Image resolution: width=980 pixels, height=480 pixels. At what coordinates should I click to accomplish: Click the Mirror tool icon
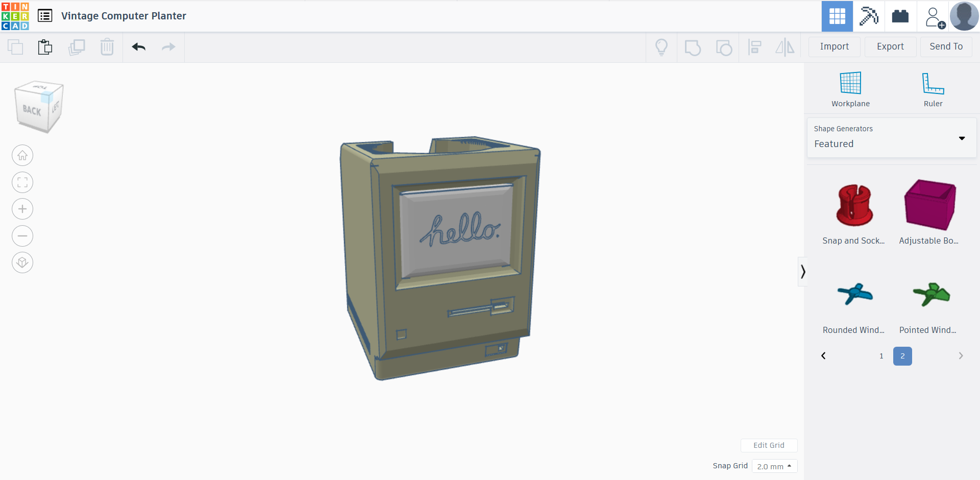tap(785, 47)
